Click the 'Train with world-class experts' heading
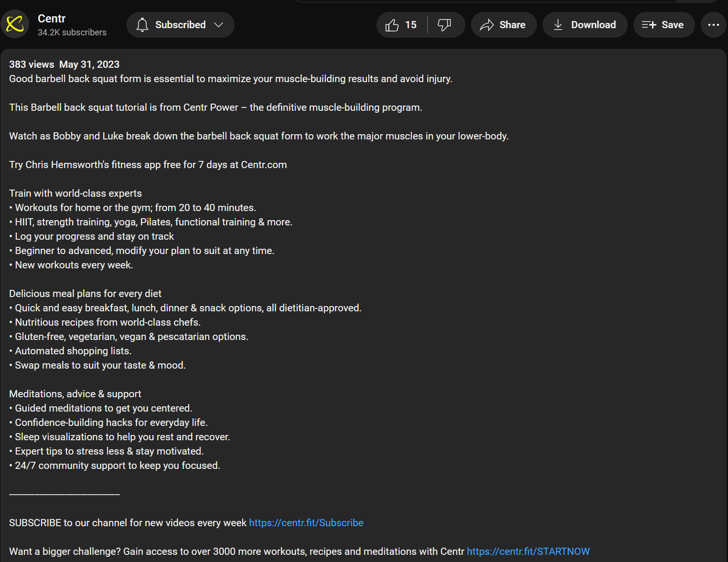 pos(75,193)
